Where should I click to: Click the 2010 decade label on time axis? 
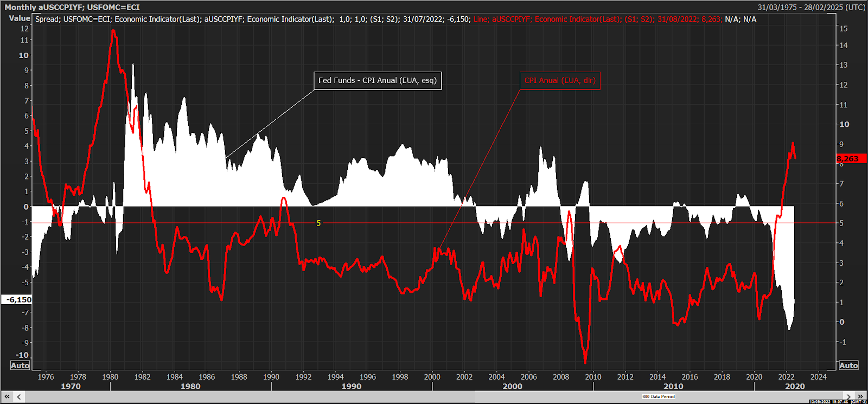673,386
